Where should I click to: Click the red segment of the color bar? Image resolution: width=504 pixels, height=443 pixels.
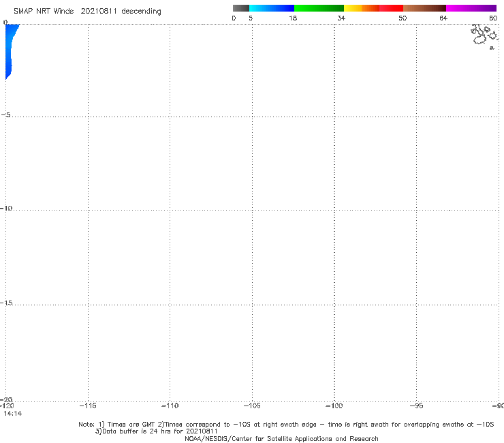(391, 8)
